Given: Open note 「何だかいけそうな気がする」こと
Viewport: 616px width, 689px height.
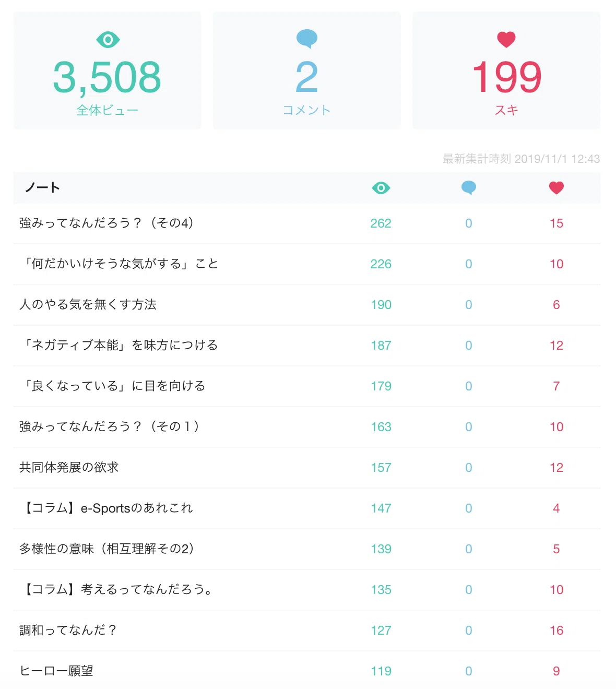Looking at the screenshot, I should coord(119,264).
